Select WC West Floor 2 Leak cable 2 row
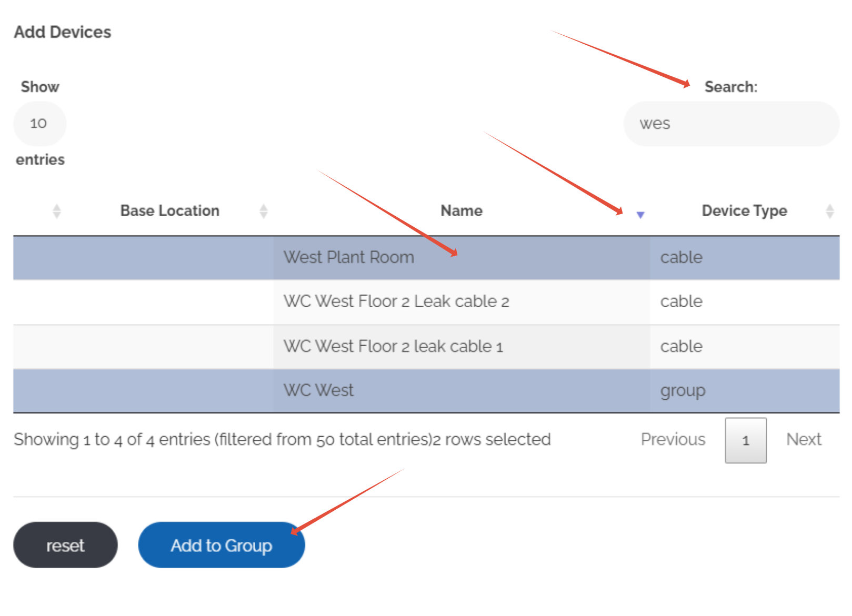This screenshot has width=852, height=616. [x=396, y=301]
